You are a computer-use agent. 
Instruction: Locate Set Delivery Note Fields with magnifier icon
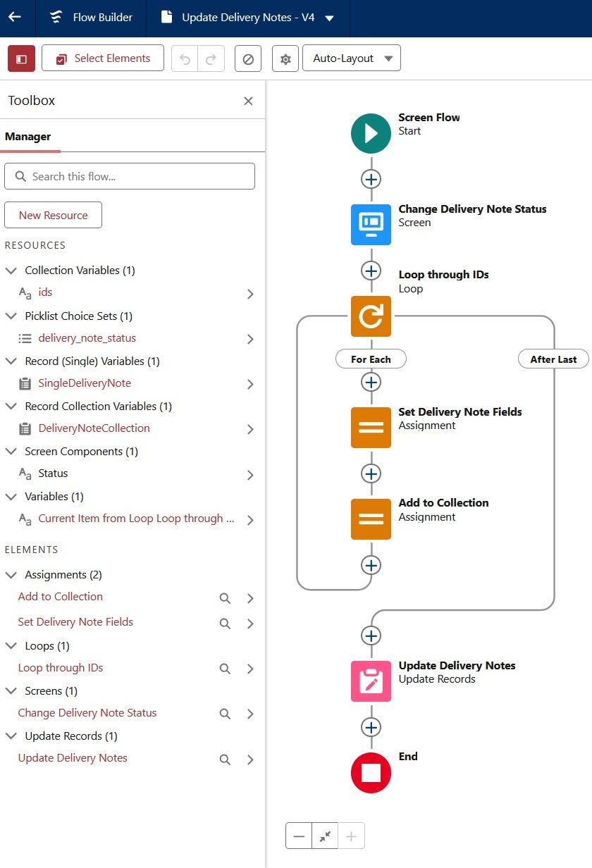tap(225, 624)
